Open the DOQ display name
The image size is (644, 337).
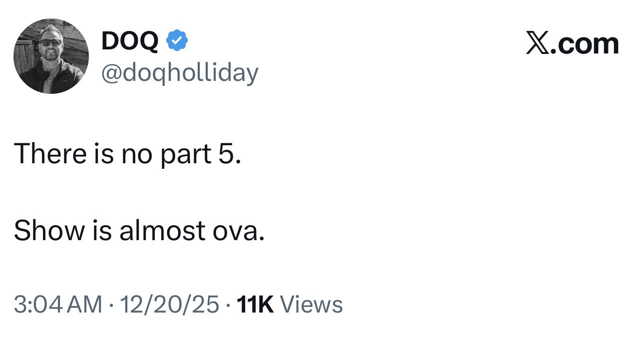tap(130, 41)
